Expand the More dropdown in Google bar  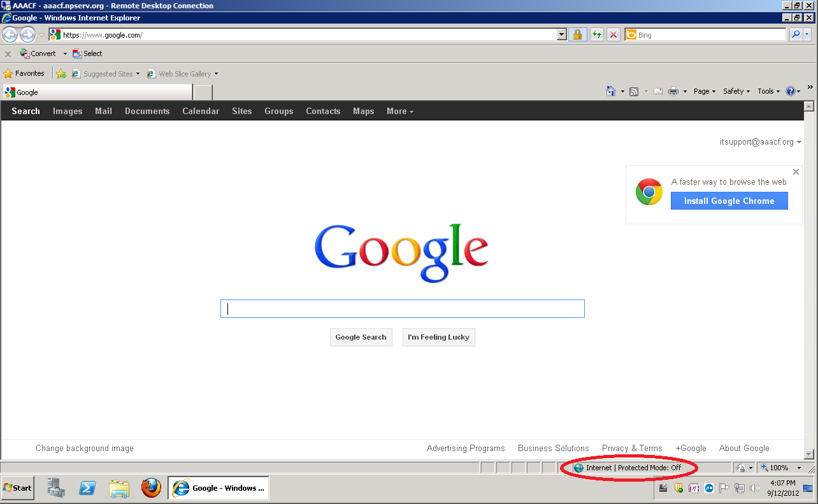click(x=400, y=111)
